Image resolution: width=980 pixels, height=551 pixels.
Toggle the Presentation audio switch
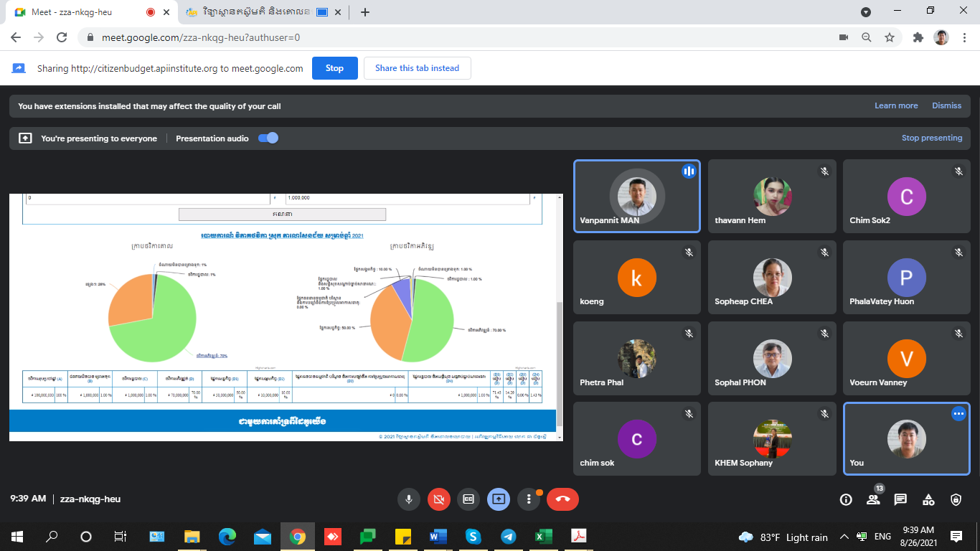[268, 138]
